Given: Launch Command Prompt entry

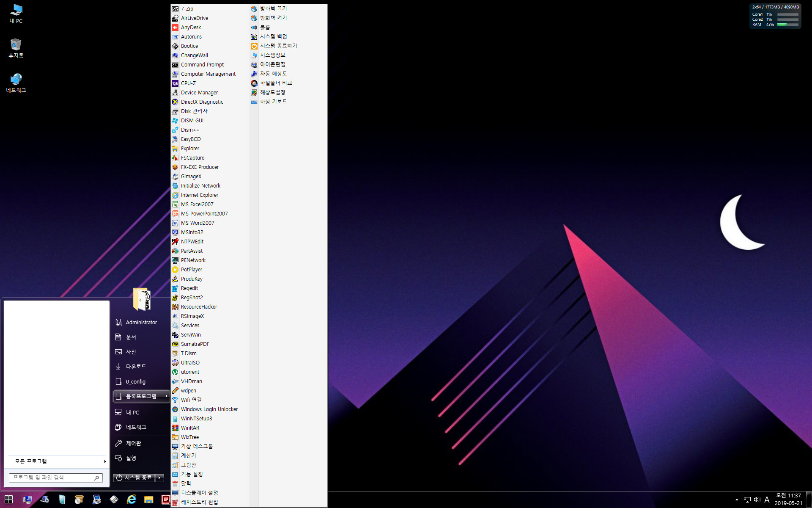Looking at the screenshot, I should (210, 65).
